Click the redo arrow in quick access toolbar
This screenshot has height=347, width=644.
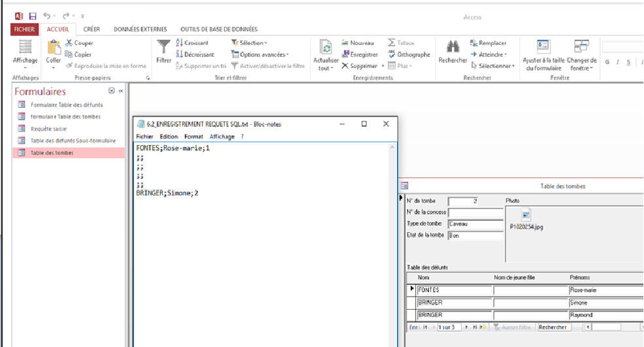[66, 16]
